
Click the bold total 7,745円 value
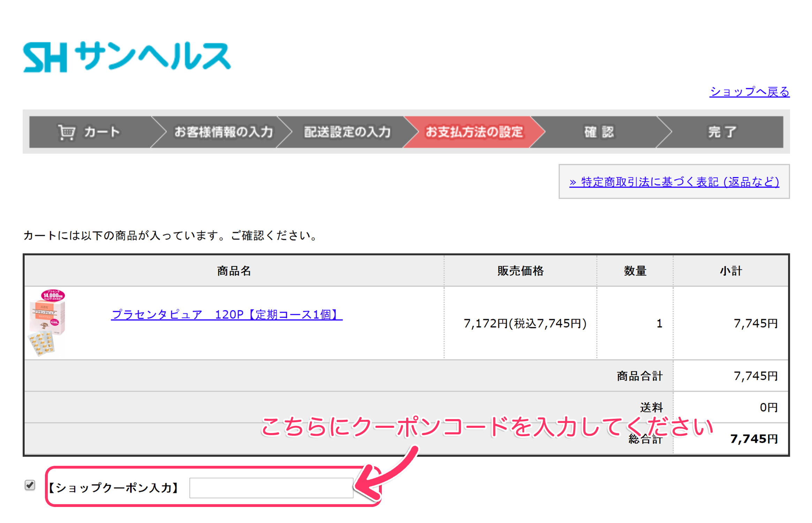pos(754,439)
